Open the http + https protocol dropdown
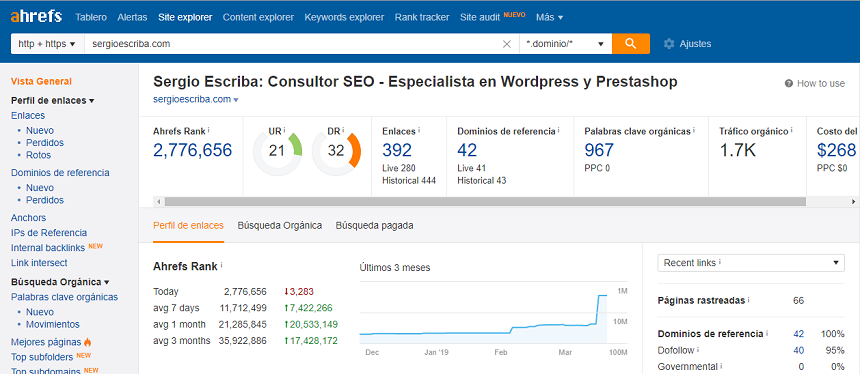Screen dimensions: 860x374 tap(47, 44)
